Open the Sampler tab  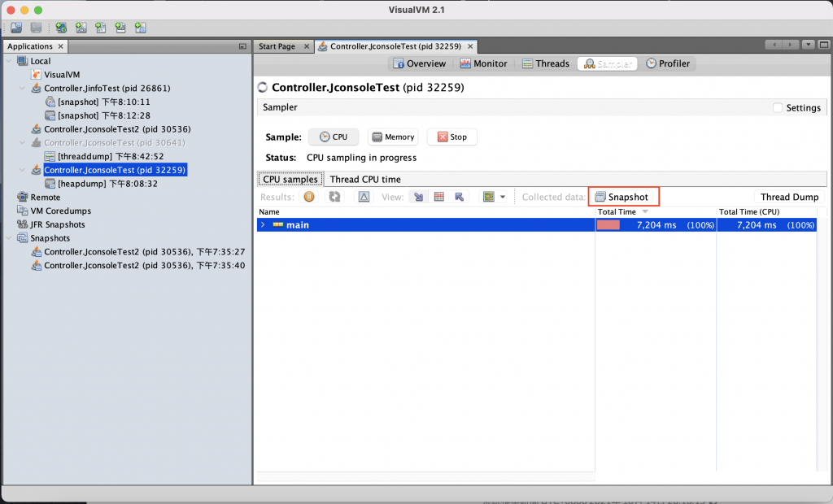(x=608, y=63)
